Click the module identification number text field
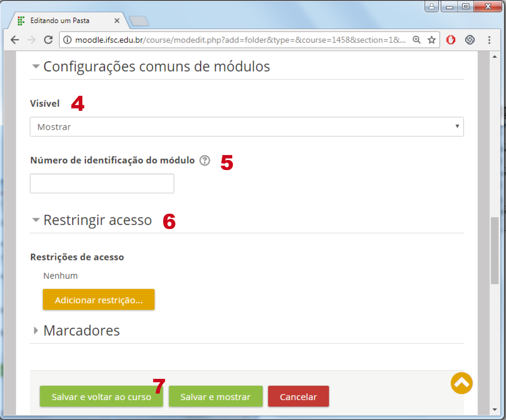The height and width of the screenshot is (420, 506). pos(102,184)
